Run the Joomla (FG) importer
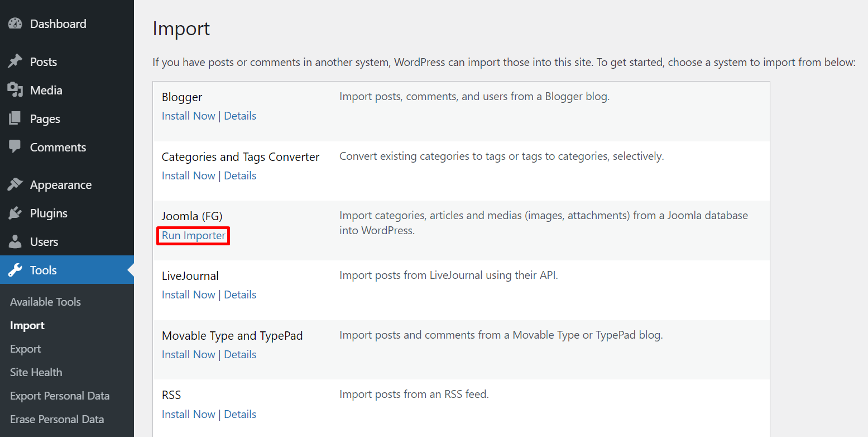 [193, 235]
